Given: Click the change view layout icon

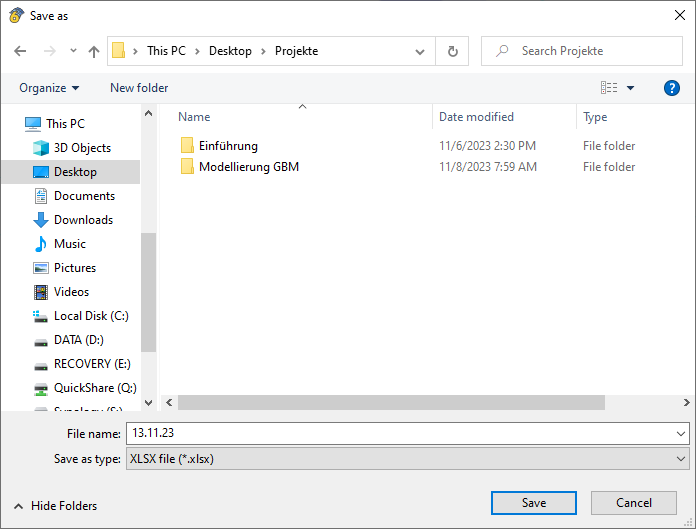Looking at the screenshot, I should point(609,88).
